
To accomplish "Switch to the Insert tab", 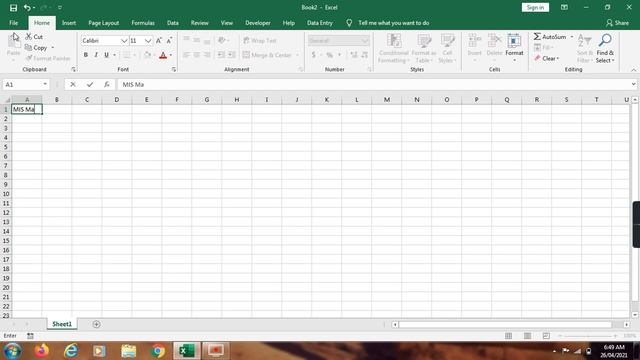I will [x=69, y=23].
